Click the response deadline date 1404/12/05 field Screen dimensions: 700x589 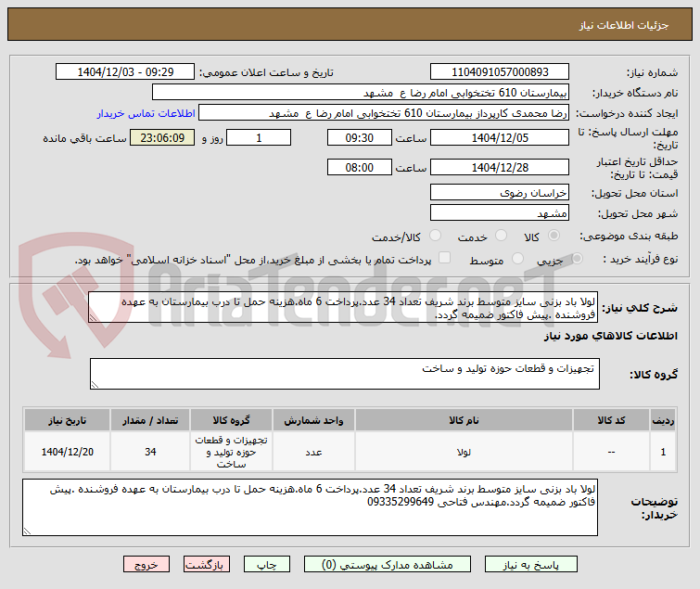(x=500, y=137)
